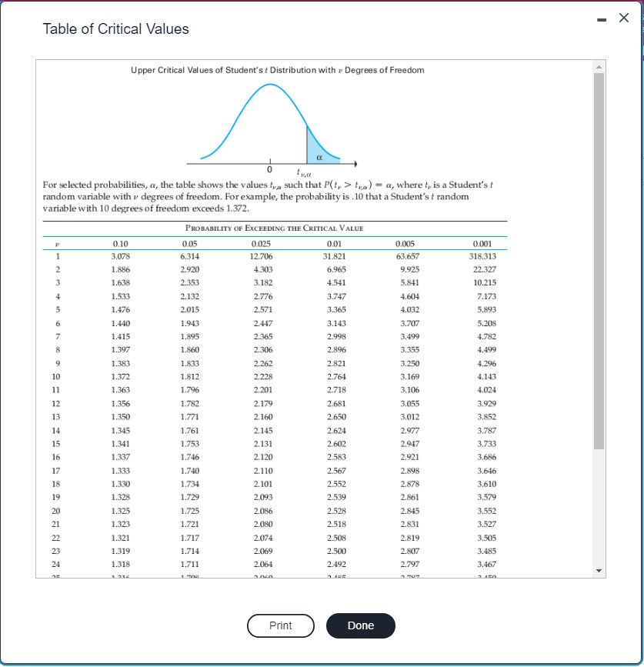
Task: Click the value 3.250 in row 9
Action: pyautogui.click(x=409, y=363)
